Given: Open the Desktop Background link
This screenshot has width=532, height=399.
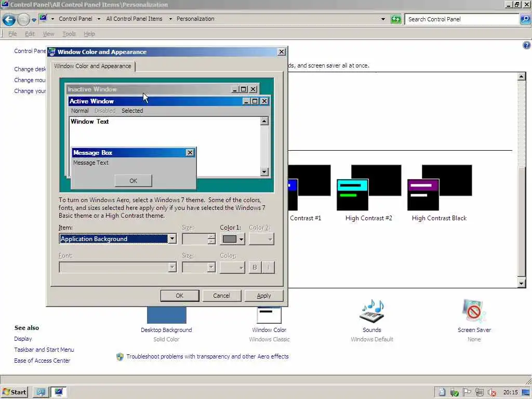Looking at the screenshot, I should 166,330.
